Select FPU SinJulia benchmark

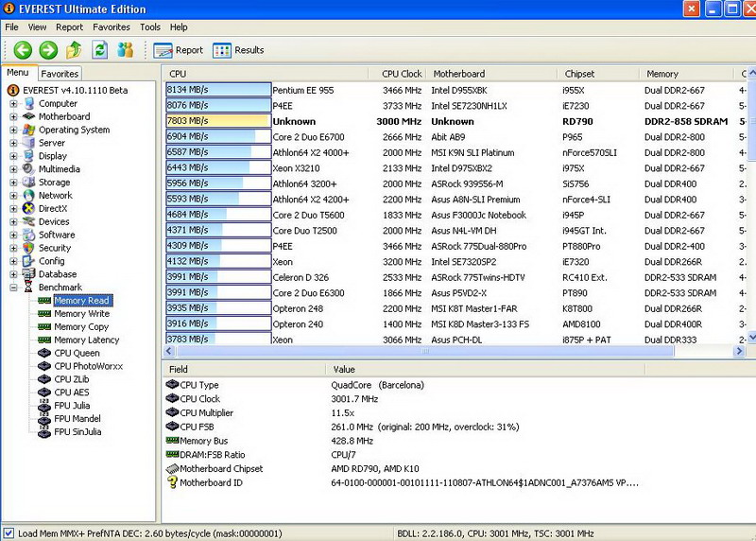(77, 431)
